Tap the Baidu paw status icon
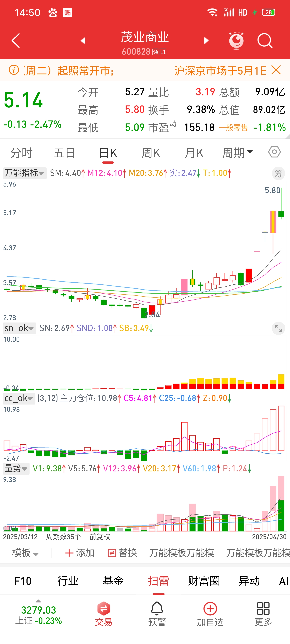 pyautogui.click(x=53, y=12)
